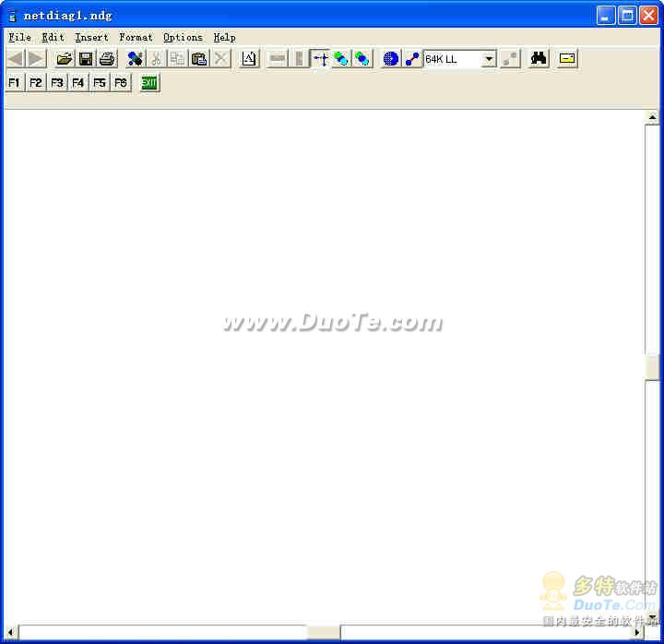Click the Print icon in toolbar
This screenshot has height=644, width=664.
pyautogui.click(x=107, y=59)
